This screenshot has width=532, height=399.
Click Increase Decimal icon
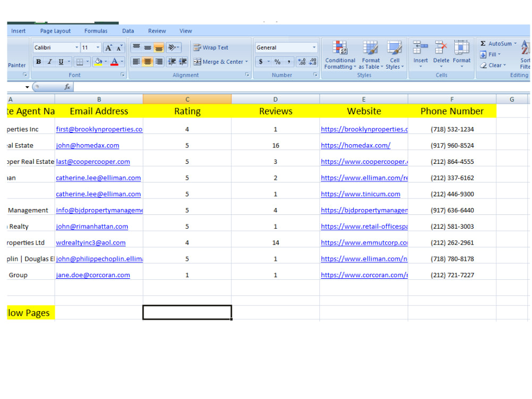pos(302,62)
